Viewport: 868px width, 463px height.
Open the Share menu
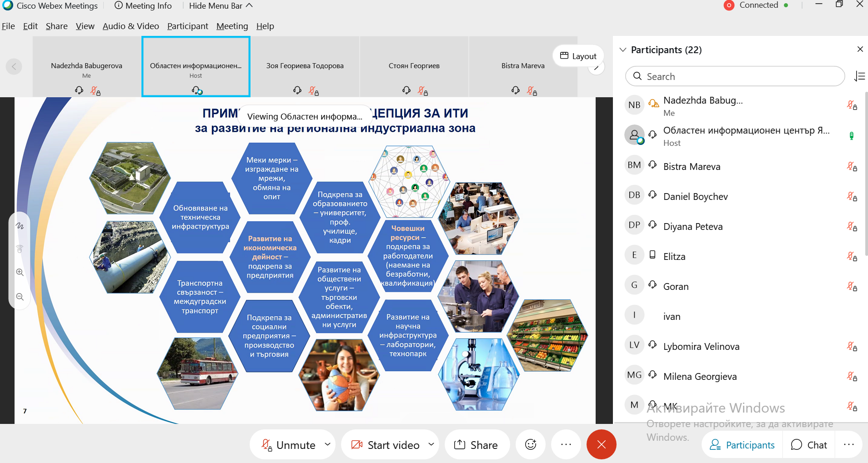56,26
